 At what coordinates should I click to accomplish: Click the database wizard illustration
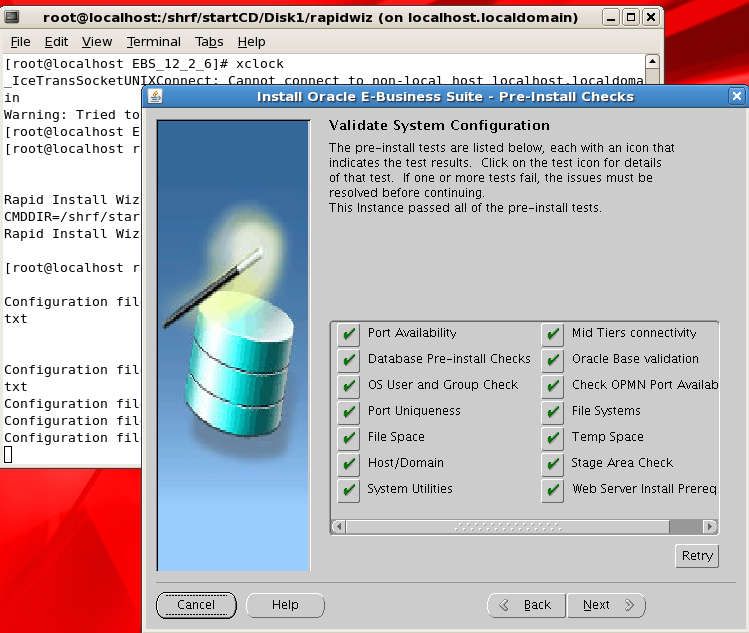click(234, 345)
